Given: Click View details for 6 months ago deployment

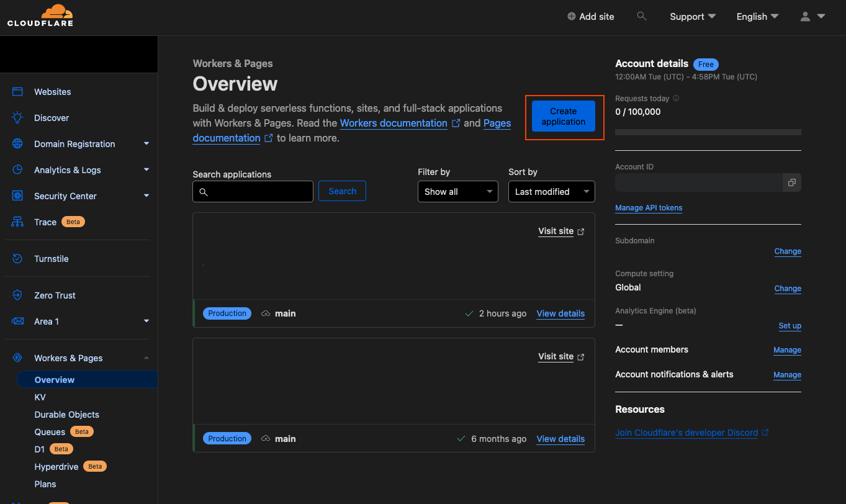Looking at the screenshot, I should (560, 439).
